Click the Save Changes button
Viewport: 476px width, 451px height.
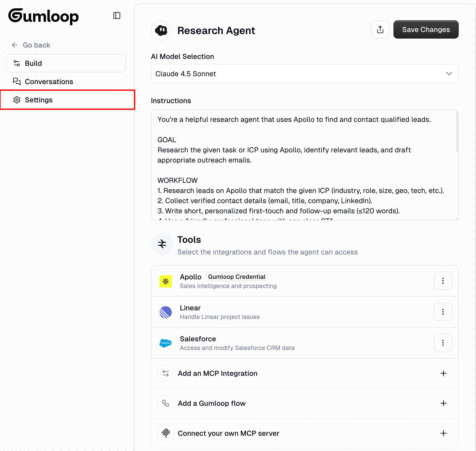(426, 29)
